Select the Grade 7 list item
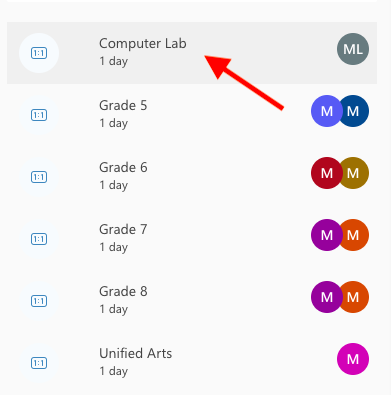 (x=192, y=239)
